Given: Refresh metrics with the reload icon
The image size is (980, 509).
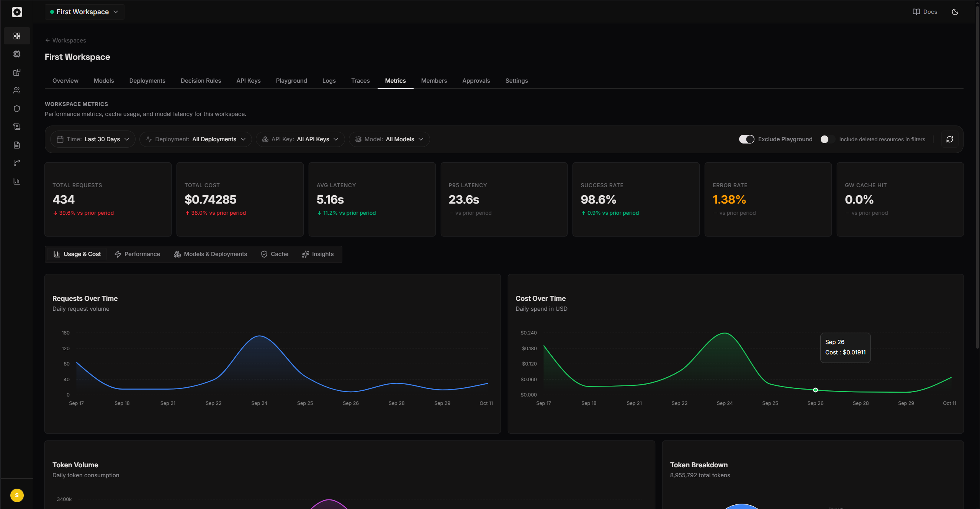Looking at the screenshot, I should pos(950,139).
